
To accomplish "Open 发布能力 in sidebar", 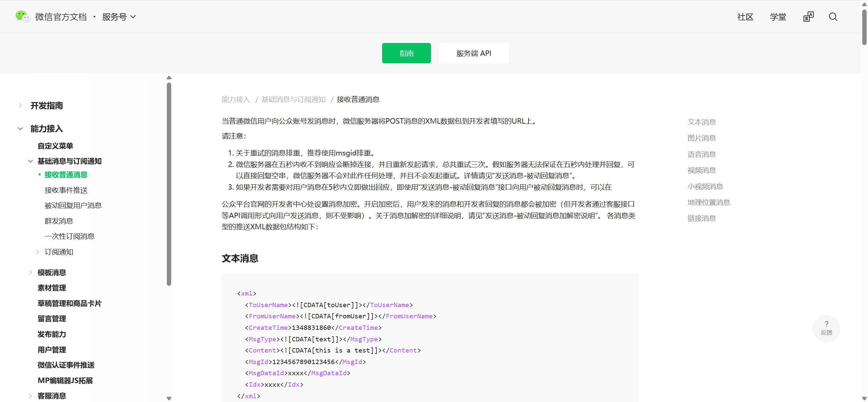I will click(52, 334).
